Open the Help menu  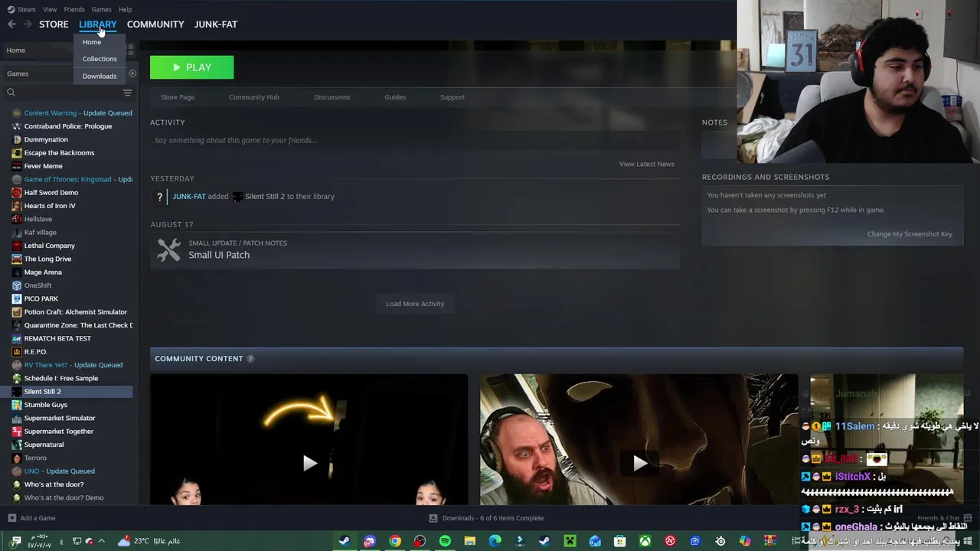pyautogui.click(x=125, y=9)
